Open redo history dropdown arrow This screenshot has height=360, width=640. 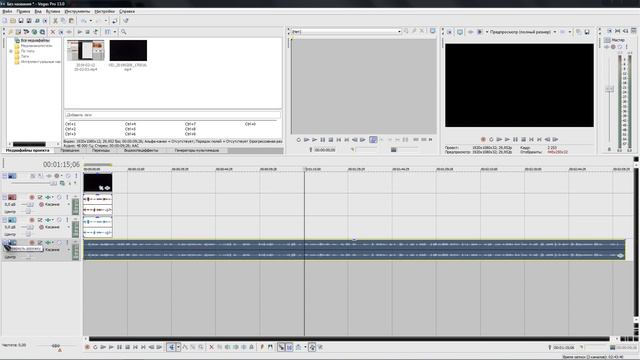(106, 21)
